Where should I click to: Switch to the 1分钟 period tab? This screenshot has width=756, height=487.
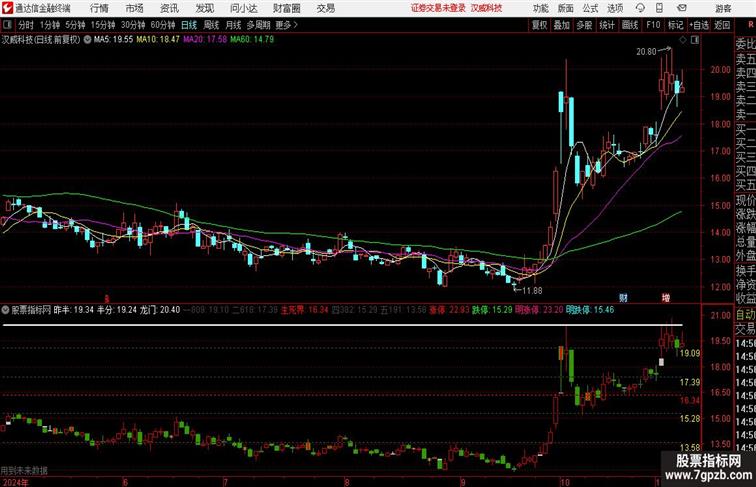50,25
